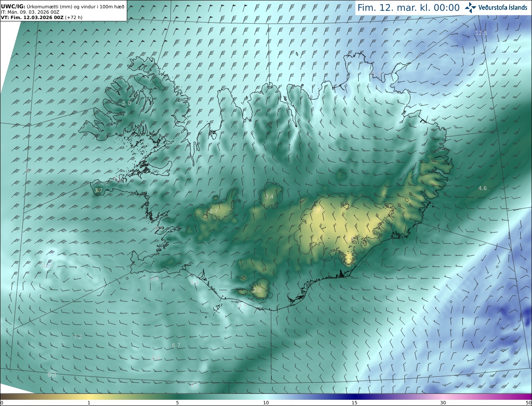Click the 'Fim. 12. mar. kl. 00:00' date heading
Screen dimensions: 532x406
pyautogui.click(x=409, y=7)
